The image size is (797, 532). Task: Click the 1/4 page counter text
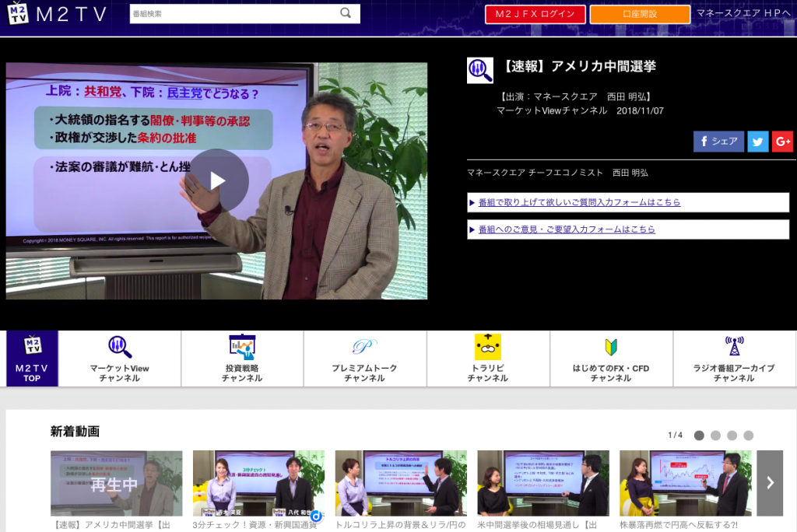[675, 435]
